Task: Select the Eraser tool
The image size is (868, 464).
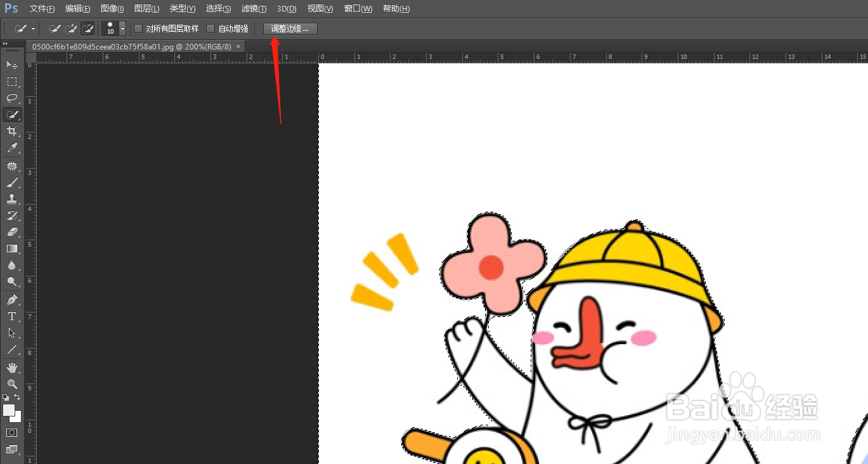Action: (x=12, y=232)
